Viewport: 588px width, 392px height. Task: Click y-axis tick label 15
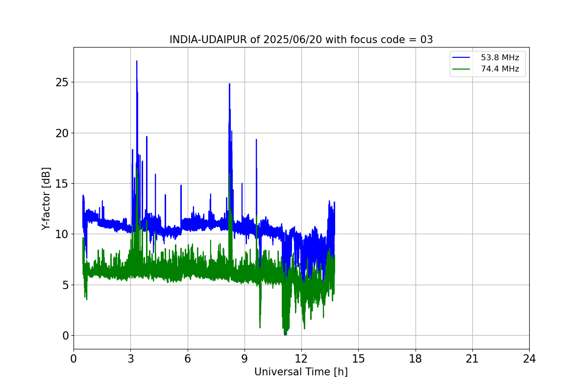[62, 184]
